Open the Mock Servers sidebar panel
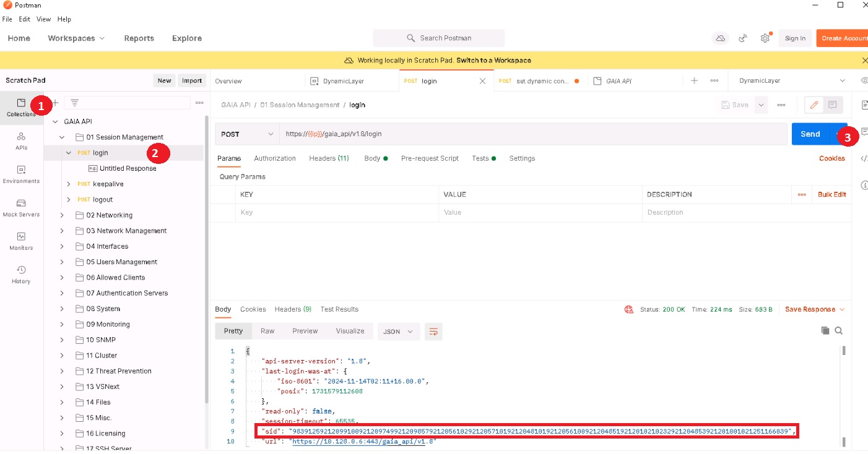This screenshot has width=868, height=454. pos(21,208)
